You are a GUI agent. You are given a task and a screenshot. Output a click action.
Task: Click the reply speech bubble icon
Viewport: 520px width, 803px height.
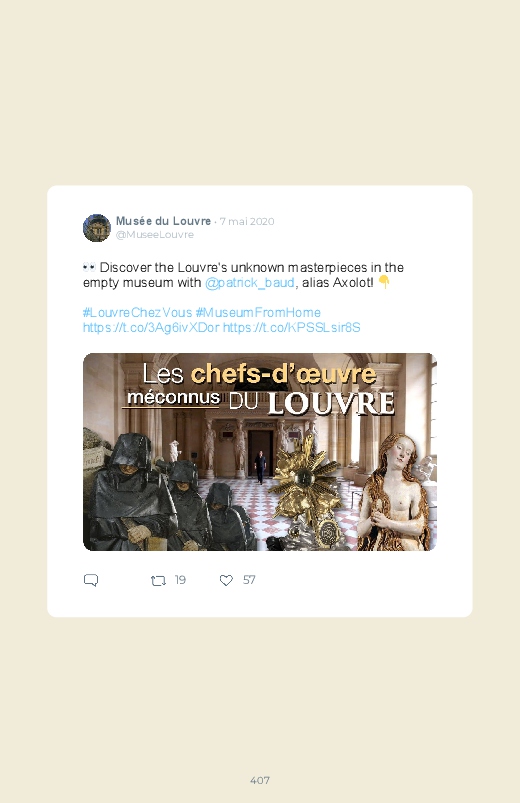click(x=91, y=580)
